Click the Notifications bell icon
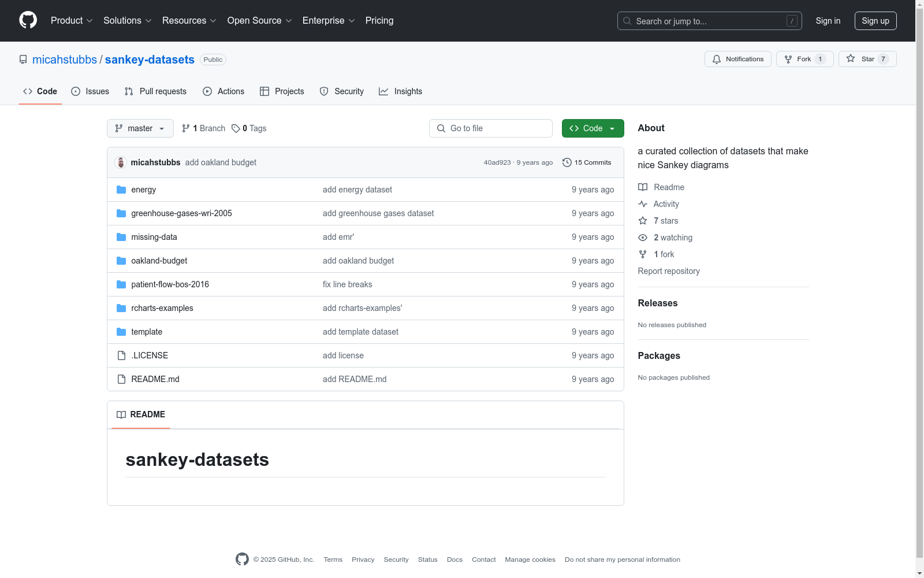The image size is (924, 578). click(x=717, y=59)
